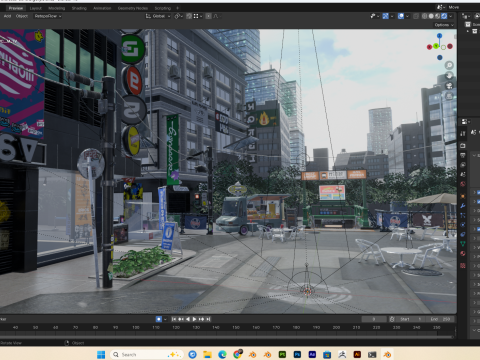480x360 pixels.
Task: Select rendered viewport shading
Action: tap(444, 16)
